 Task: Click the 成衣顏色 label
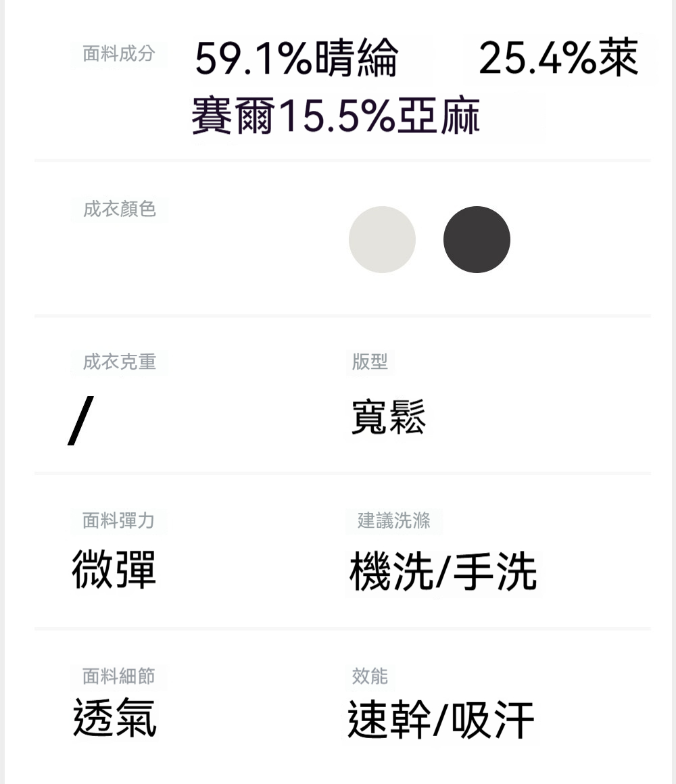click(x=119, y=210)
